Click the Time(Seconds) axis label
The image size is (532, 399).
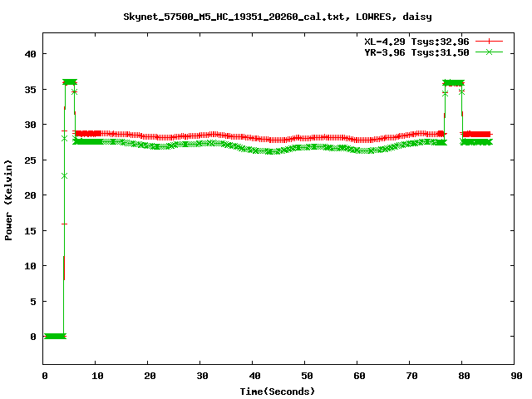tap(277, 392)
